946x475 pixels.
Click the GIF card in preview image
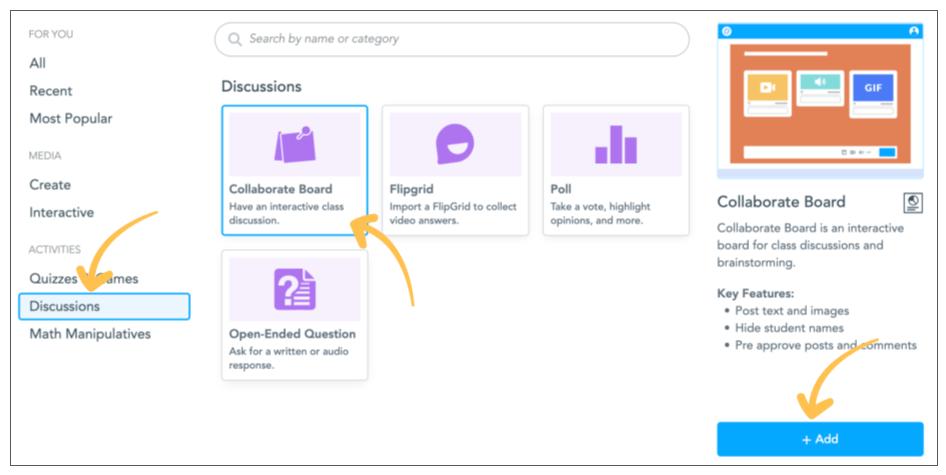point(872,88)
